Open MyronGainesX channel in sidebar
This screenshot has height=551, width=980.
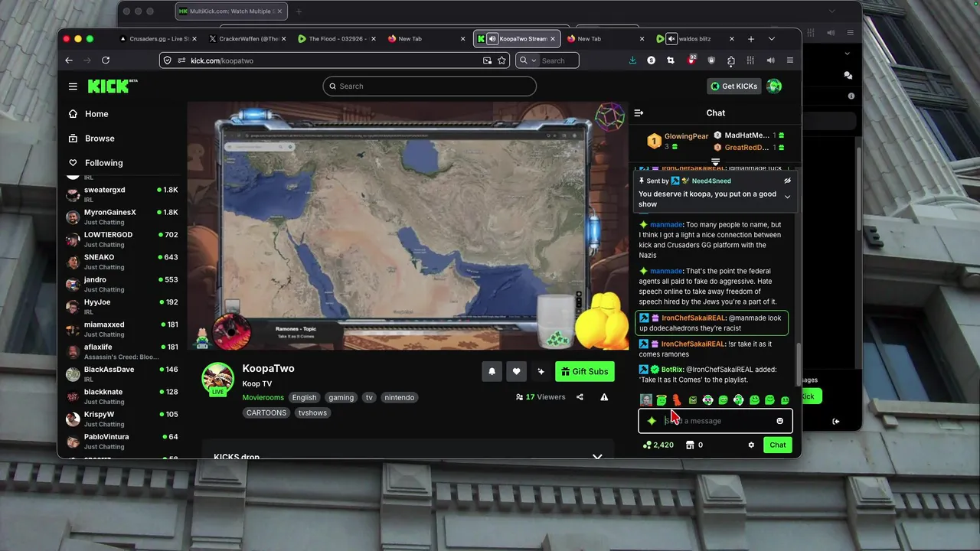point(122,217)
